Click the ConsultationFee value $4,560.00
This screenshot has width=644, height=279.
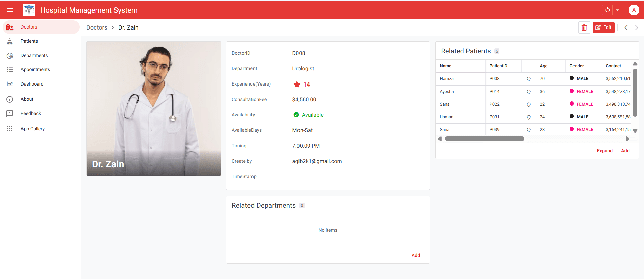304,99
